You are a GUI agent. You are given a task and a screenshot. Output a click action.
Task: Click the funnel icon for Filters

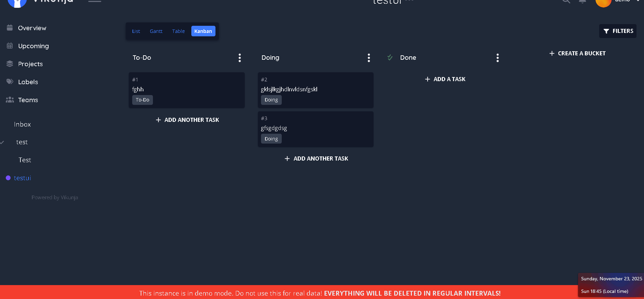(x=606, y=31)
